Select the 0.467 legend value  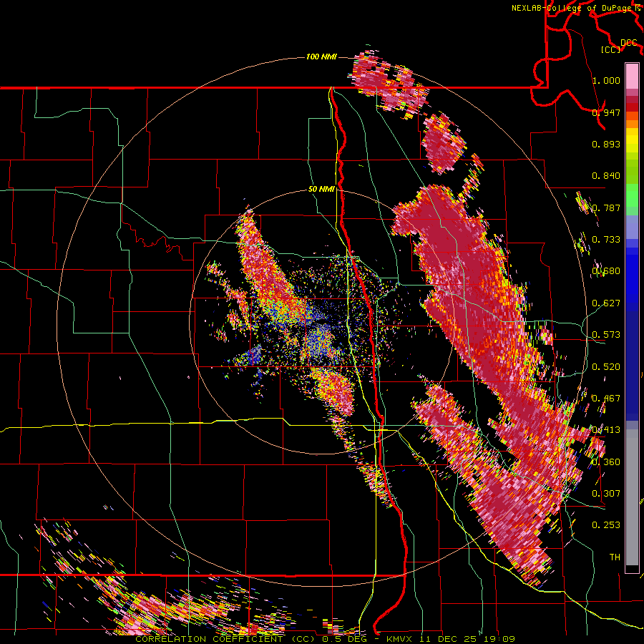pos(606,399)
